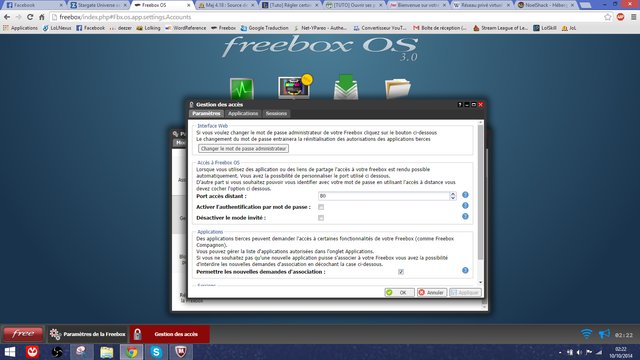Show help for Port accès distant
The height and width of the screenshot is (360, 640).
465,195
